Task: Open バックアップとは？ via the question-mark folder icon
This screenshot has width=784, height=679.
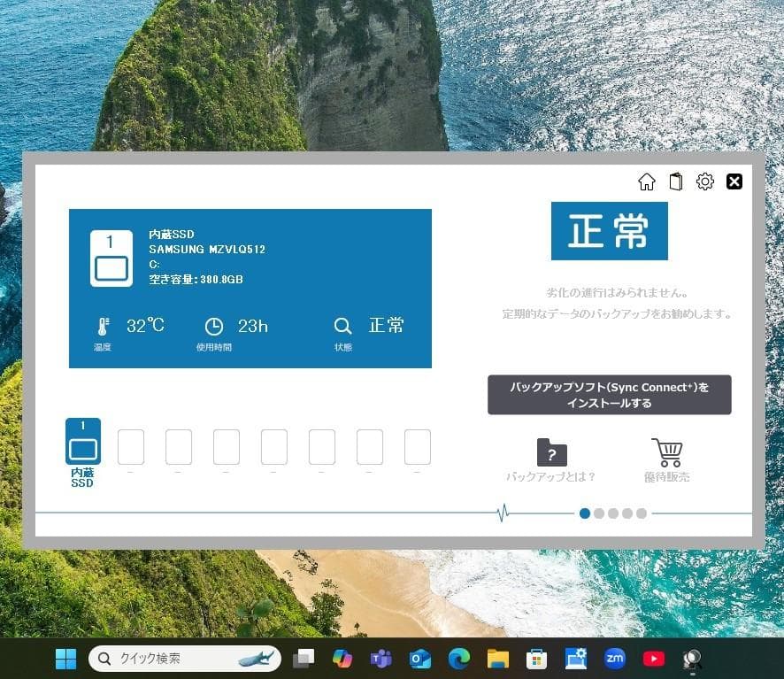Action: point(551,453)
